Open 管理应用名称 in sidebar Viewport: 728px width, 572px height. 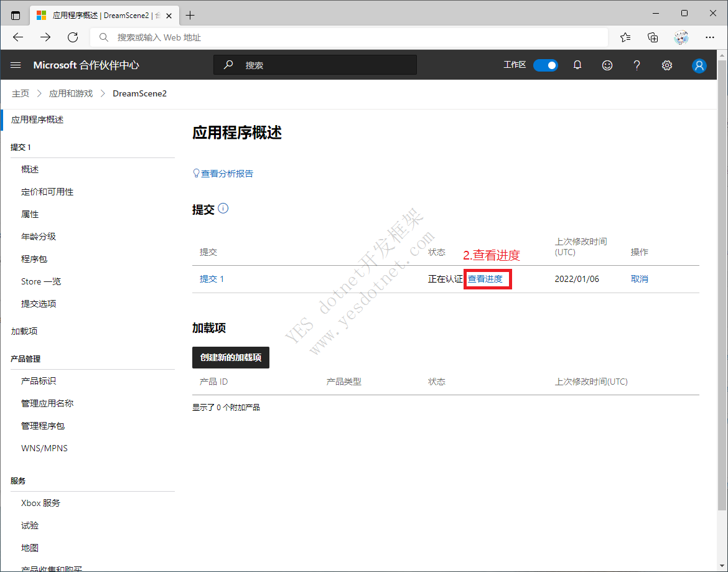47,403
